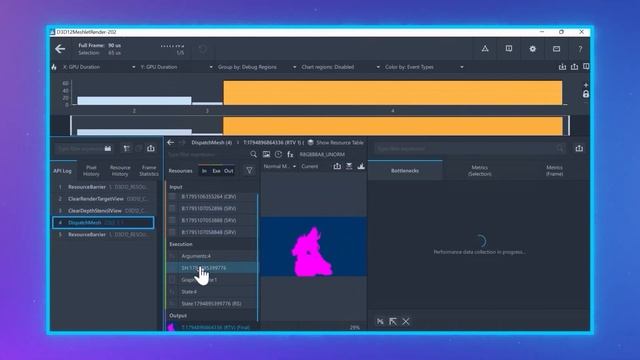Click the X icon at metrics panel bottom
This screenshot has height=360, width=640.
(x=406, y=322)
